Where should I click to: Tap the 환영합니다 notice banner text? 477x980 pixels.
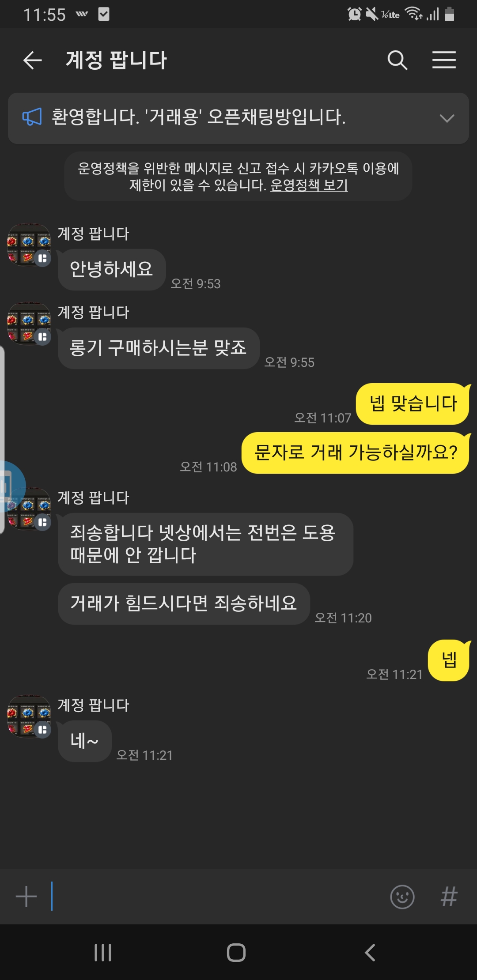199,117
